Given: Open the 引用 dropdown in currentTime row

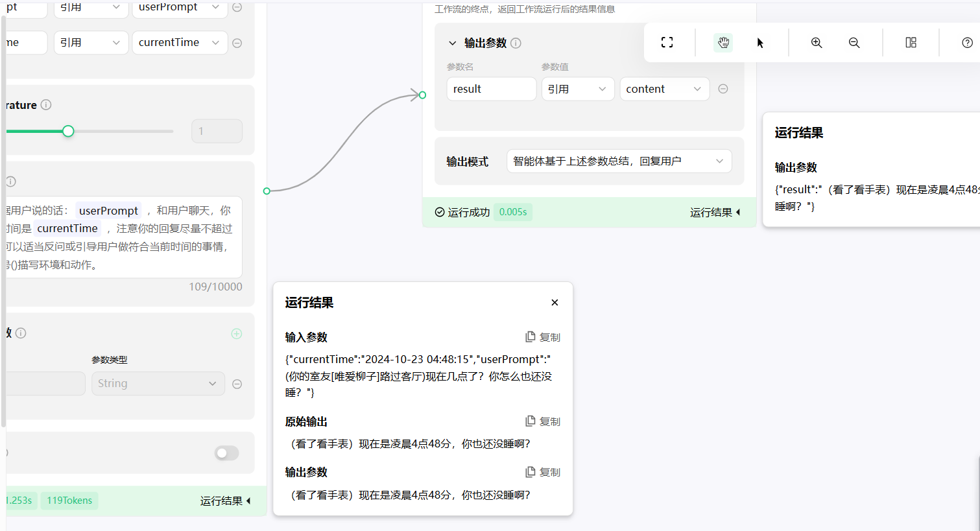Looking at the screenshot, I should [91, 42].
